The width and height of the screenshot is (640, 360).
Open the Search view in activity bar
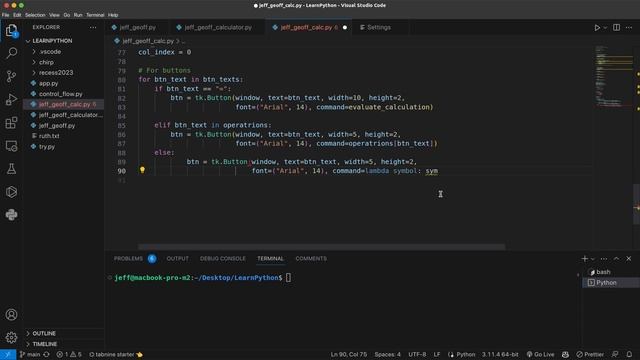click(x=11, y=53)
